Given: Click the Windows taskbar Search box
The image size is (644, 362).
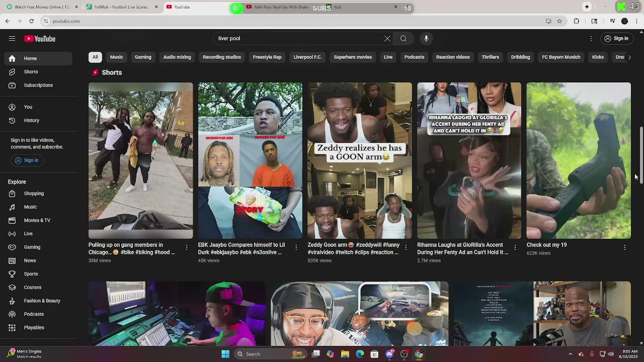Looking at the screenshot, I should coord(271,354).
